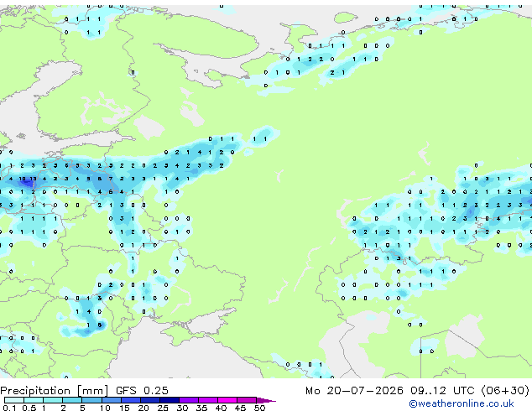Choose the legend swatch between 5 and 10
The image size is (532, 411).
click(x=91, y=400)
